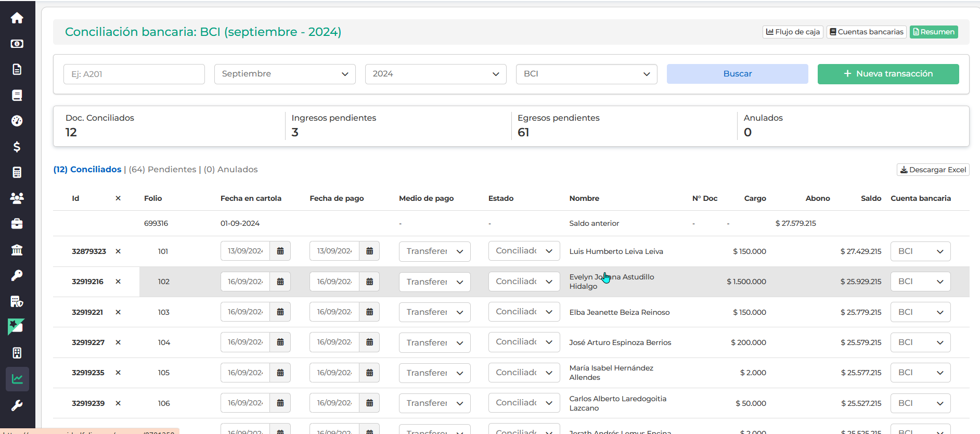980x434 pixels.
Task: Click the X column header icon
Action: (118, 198)
